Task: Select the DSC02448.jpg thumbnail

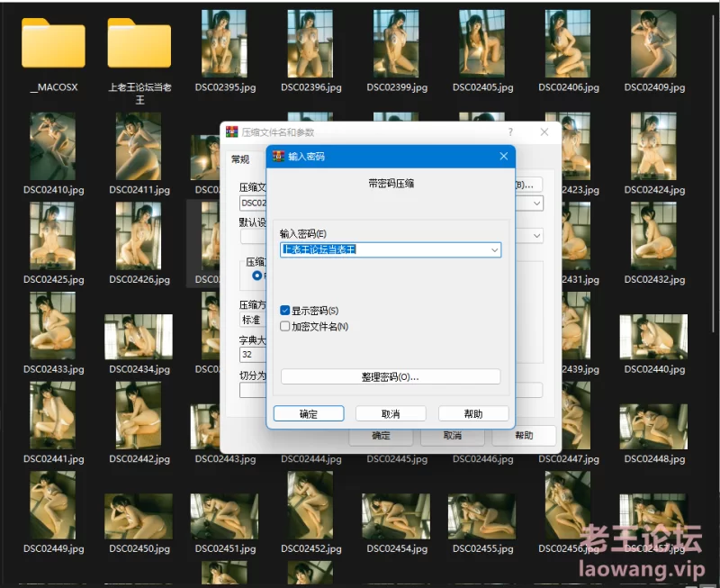Action: click(654, 426)
